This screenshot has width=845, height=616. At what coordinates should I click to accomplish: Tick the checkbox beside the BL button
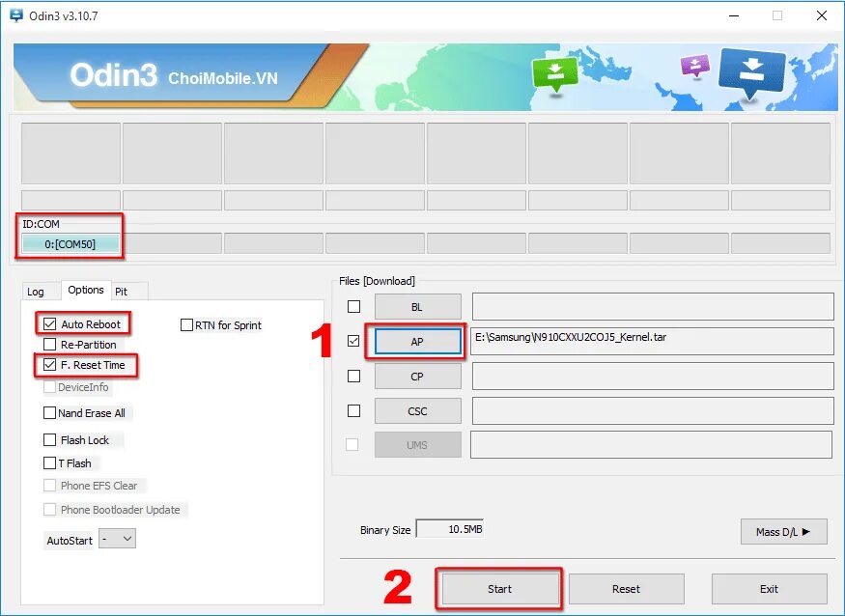click(354, 307)
